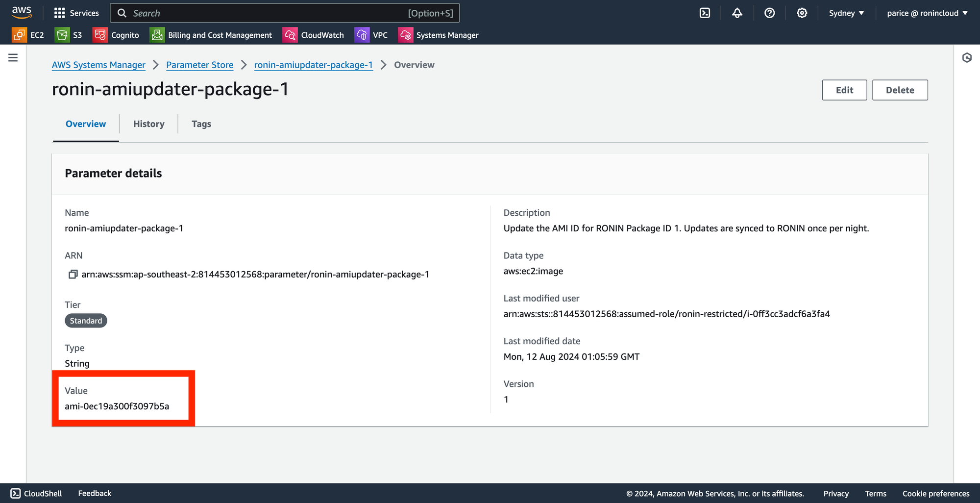Click the String type value
Viewport: 980px width, 503px height.
(x=77, y=364)
